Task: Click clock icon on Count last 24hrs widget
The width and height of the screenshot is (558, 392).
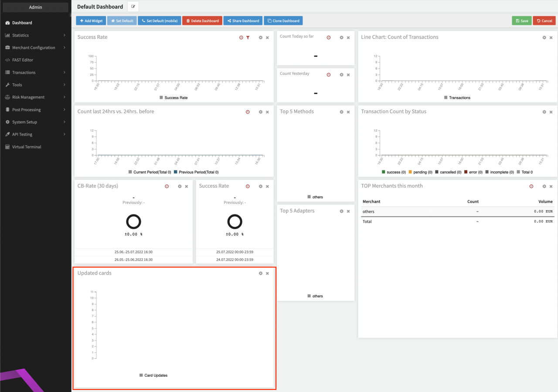Action: point(248,112)
